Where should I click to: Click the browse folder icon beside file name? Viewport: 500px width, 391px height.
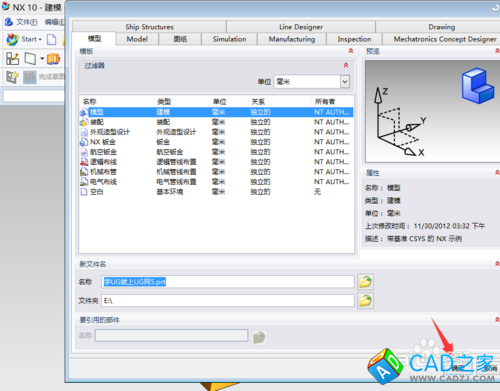365,282
